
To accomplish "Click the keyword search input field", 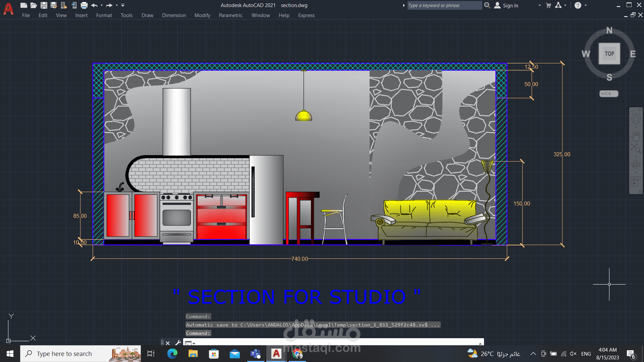I will pos(444,5).
